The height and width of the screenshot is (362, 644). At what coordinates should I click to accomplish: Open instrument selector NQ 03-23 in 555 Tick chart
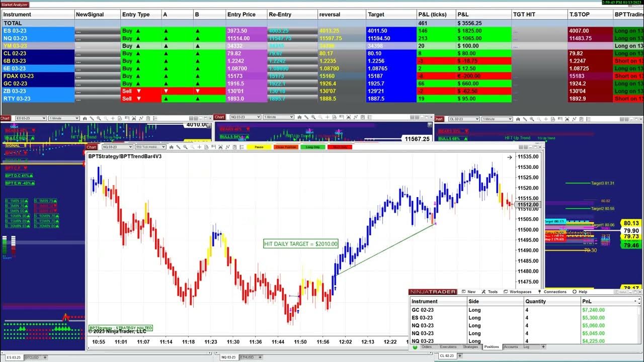tap(118, 147)
